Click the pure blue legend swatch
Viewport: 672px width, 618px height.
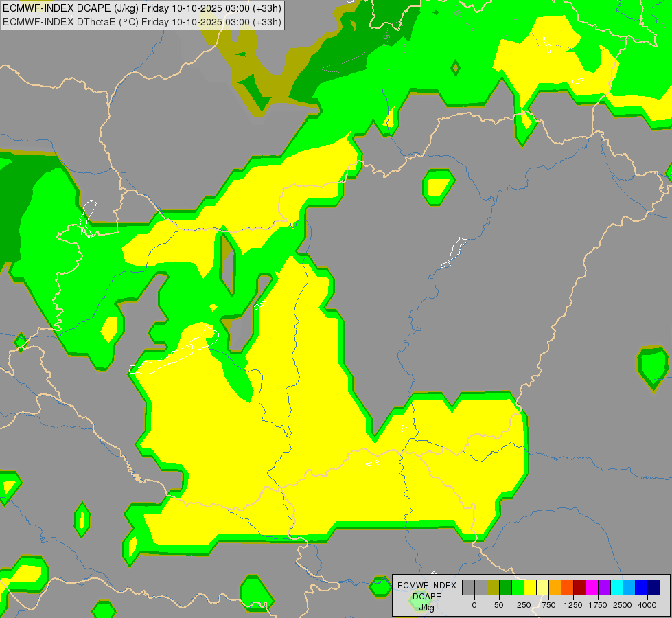pos(642,587)
